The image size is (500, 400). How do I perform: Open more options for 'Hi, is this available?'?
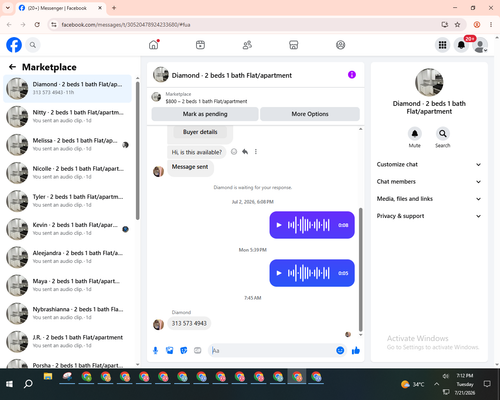click(x=256, y=152)
